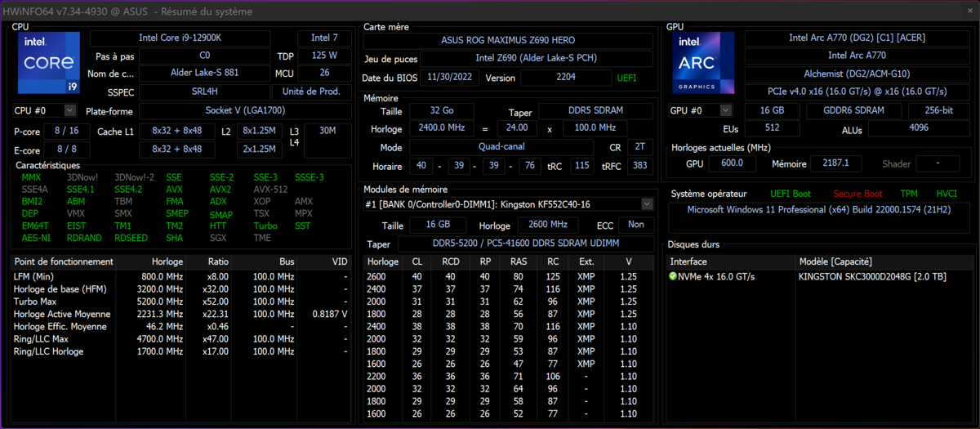Click the Interface column header in drives list
The width and height of the screenshot is (980, 429).
(731, 261)
